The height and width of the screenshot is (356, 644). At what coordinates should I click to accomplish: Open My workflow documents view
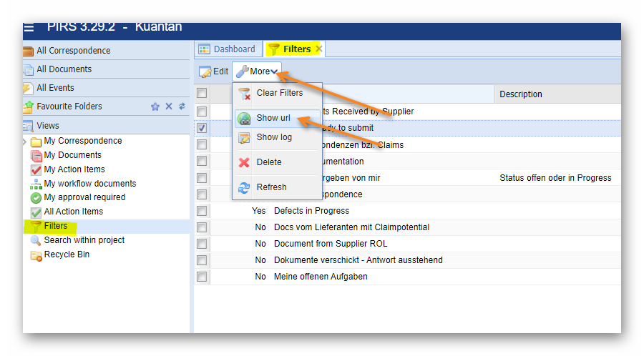point(89,184)
